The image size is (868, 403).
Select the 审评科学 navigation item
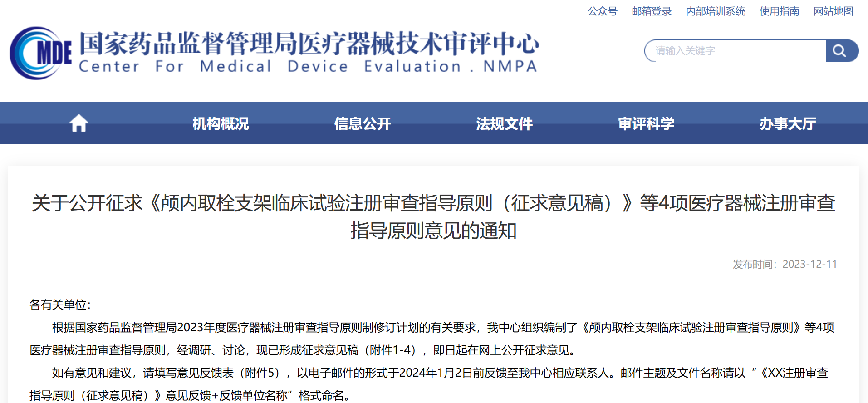[x=646, y=123]
